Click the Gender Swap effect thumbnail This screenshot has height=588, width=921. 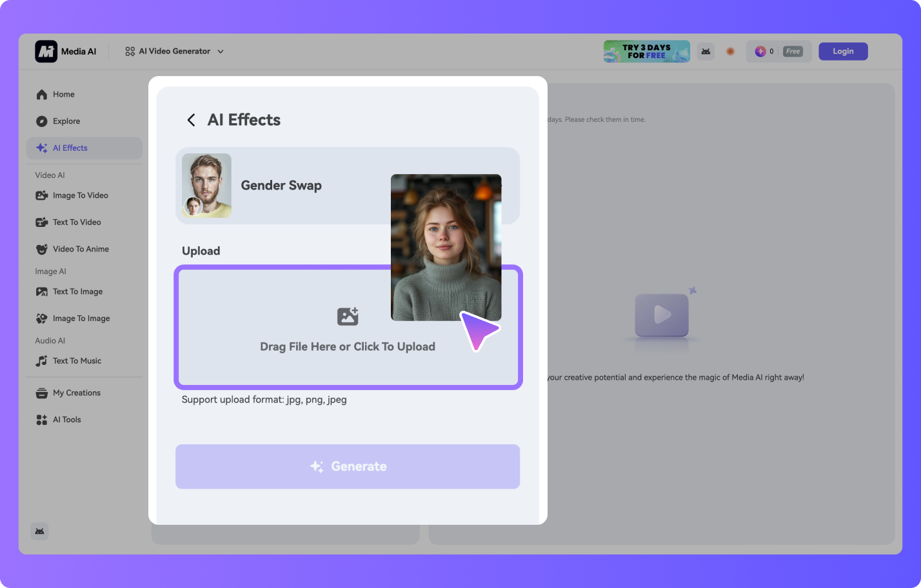pos(206,186)
